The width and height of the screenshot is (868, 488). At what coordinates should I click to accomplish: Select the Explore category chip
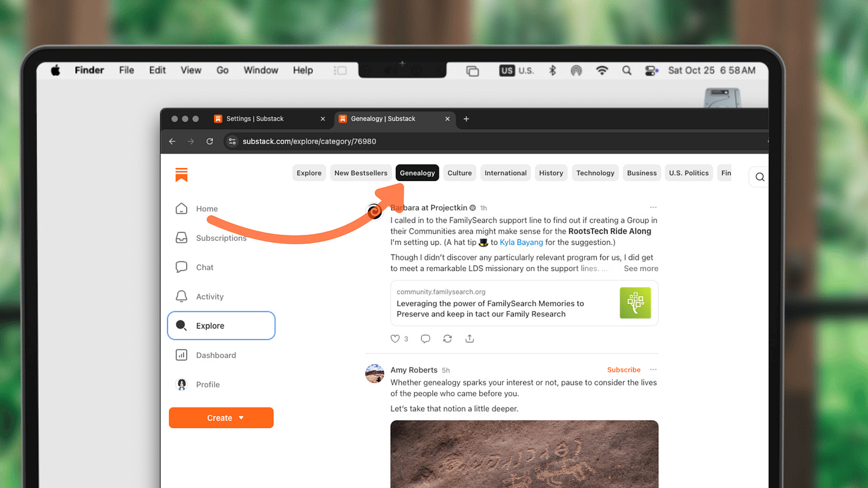click(309, 173)
